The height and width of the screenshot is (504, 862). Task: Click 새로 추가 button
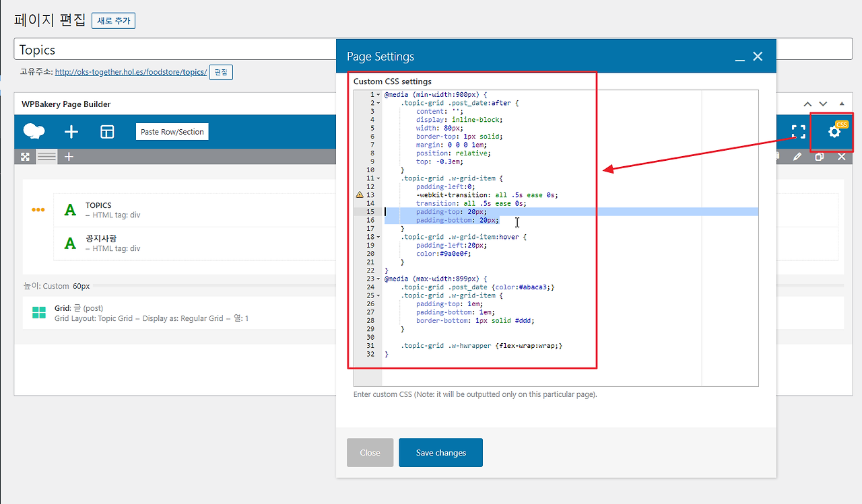[x=113, y=21]
